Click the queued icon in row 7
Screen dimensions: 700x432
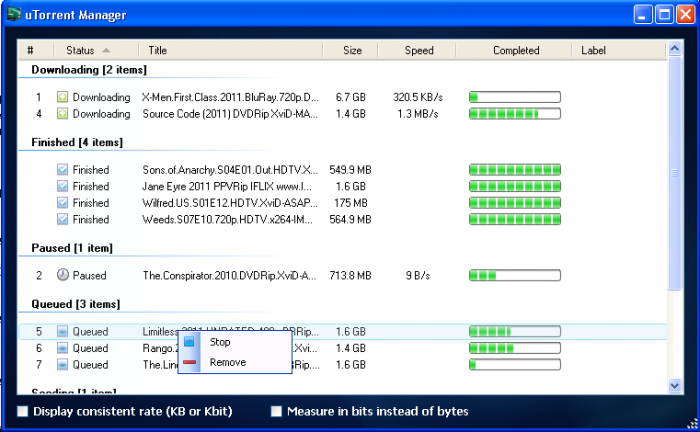click(62, 365)
